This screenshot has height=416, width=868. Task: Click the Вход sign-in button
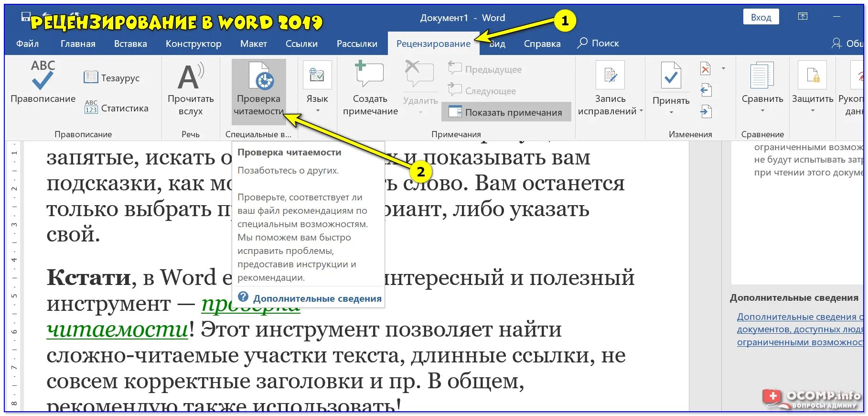[761, 17]
